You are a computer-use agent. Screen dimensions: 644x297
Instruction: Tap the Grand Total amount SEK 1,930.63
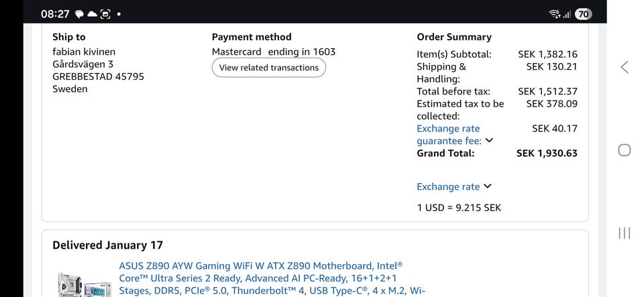point(547,153)
